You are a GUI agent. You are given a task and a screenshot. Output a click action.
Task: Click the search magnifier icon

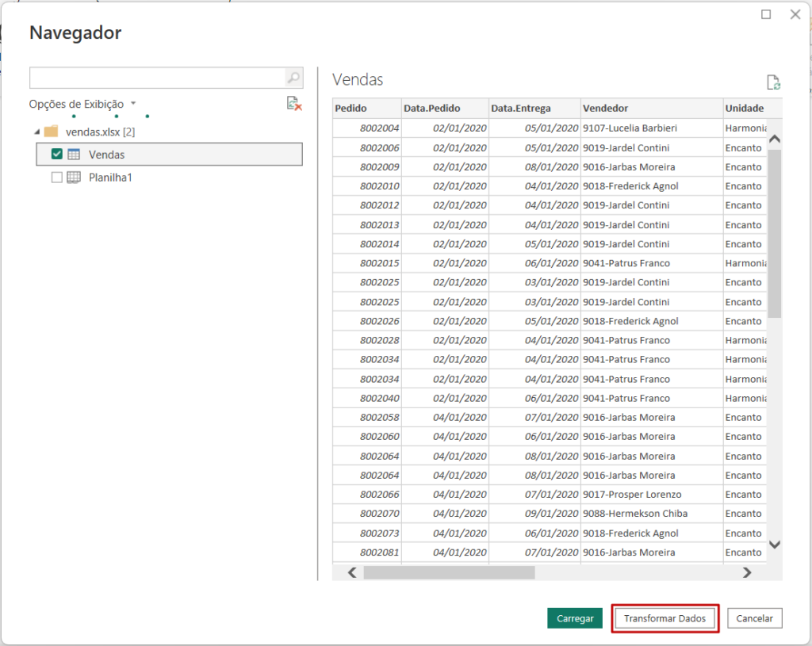[x=293, y=78]
